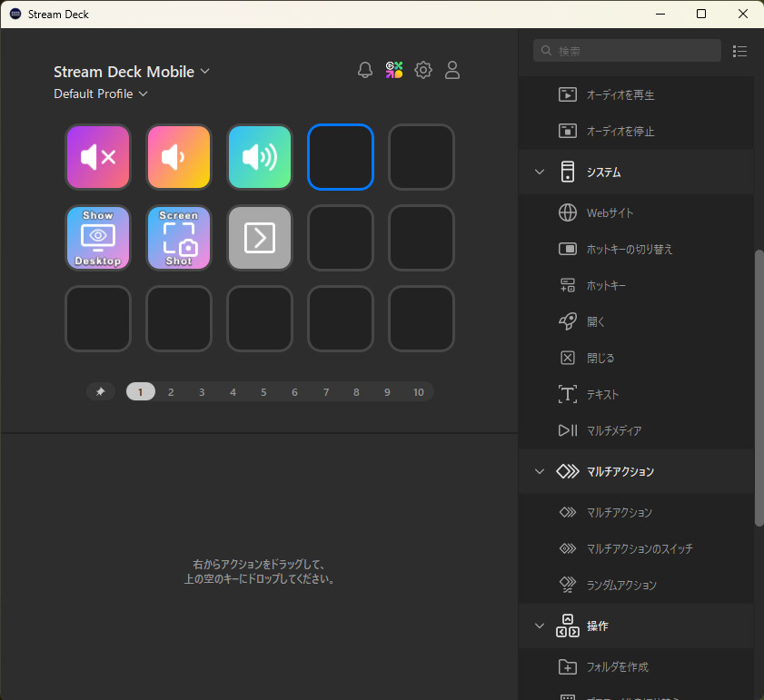Pin the current page
764x700 pixels.
click(x=101, y=391)
